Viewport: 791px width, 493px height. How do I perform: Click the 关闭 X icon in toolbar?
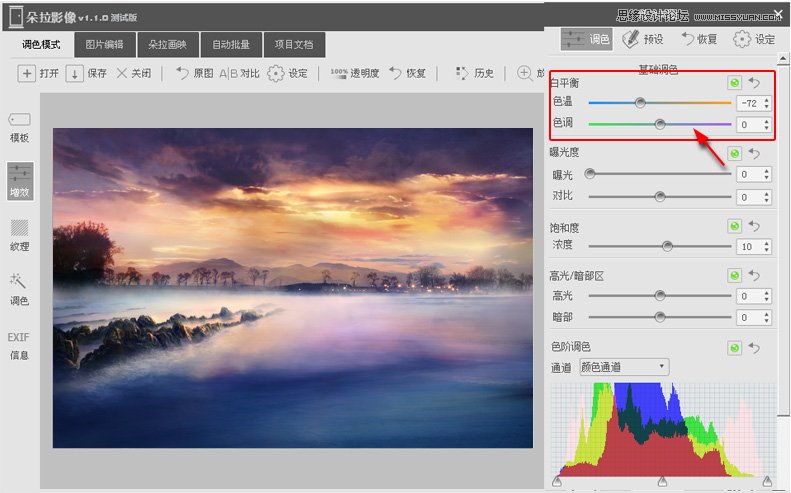[x=122, y=74]
